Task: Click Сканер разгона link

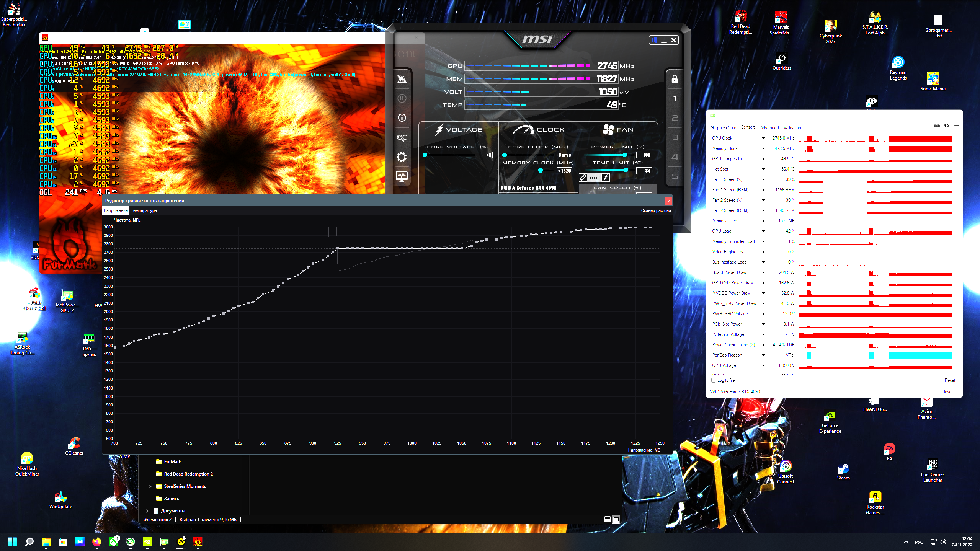Action: 656,210
